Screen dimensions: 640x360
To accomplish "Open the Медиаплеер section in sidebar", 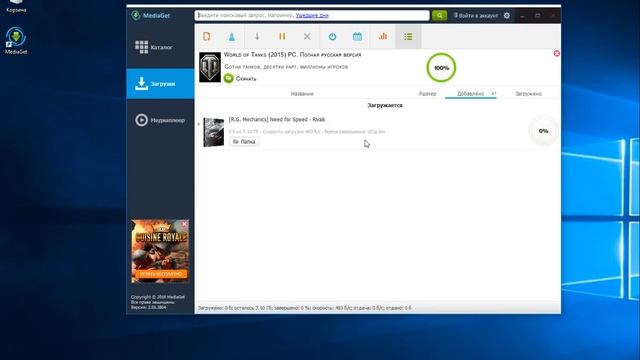I will (x=160, y=120).
